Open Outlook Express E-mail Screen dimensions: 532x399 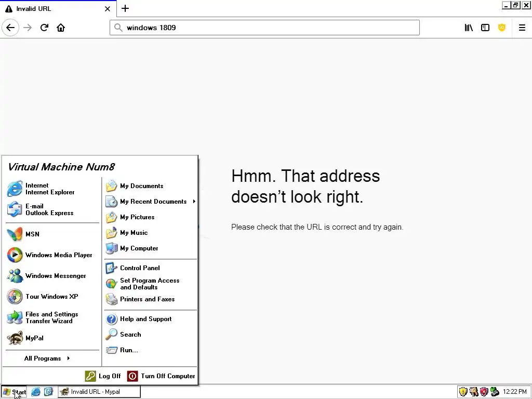click(x=52, y=209)
